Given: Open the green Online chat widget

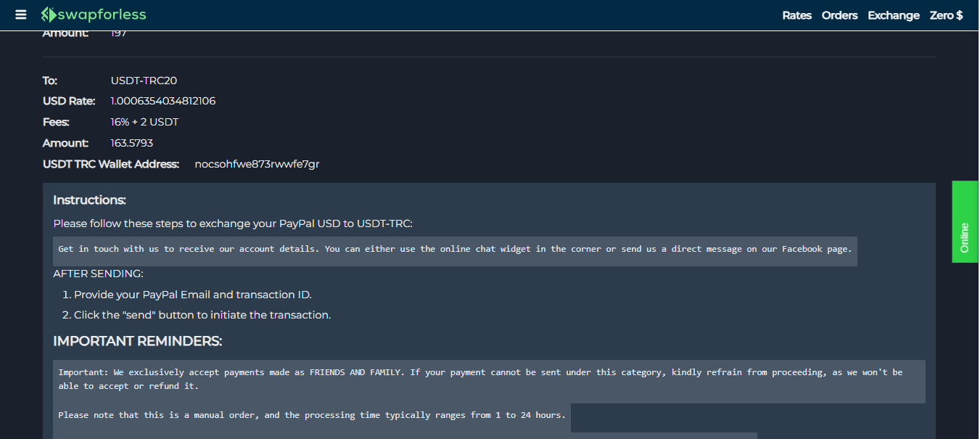Looking at the screenshot, I should (965, 222).
